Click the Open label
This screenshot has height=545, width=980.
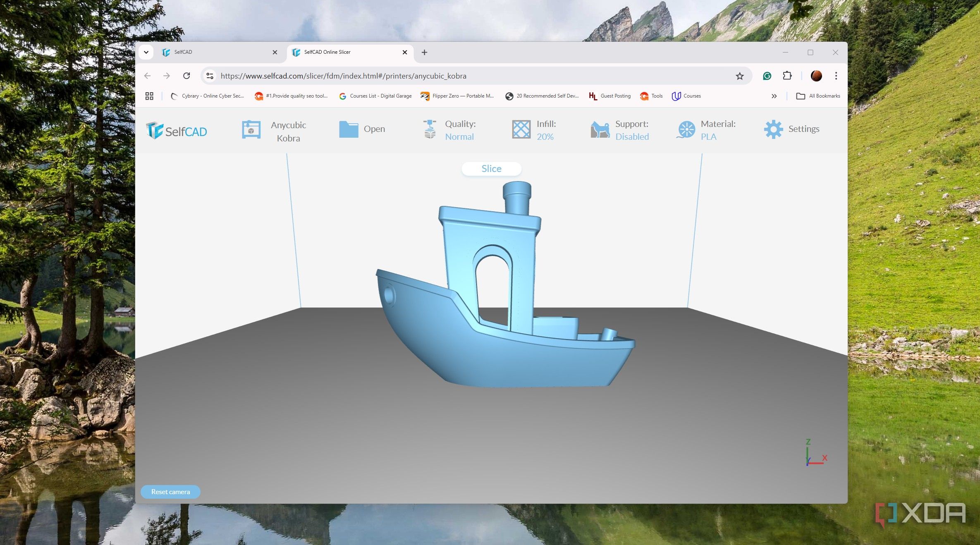(374, 129)
